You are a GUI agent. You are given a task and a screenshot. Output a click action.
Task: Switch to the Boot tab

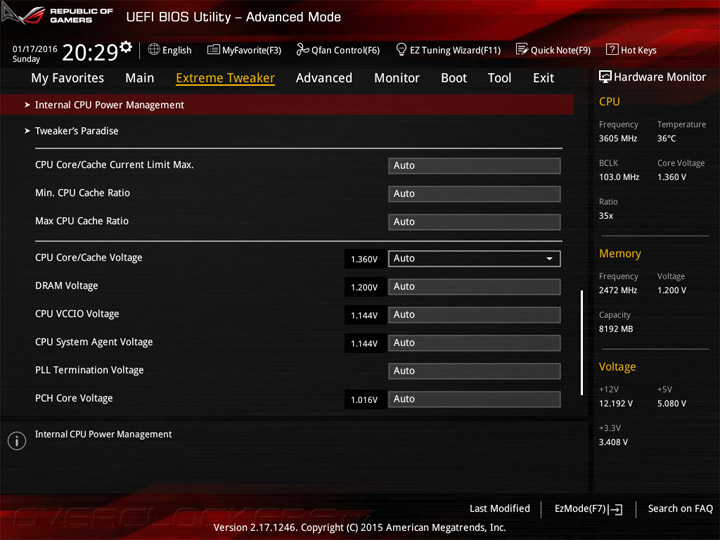(x=454, y=78)
